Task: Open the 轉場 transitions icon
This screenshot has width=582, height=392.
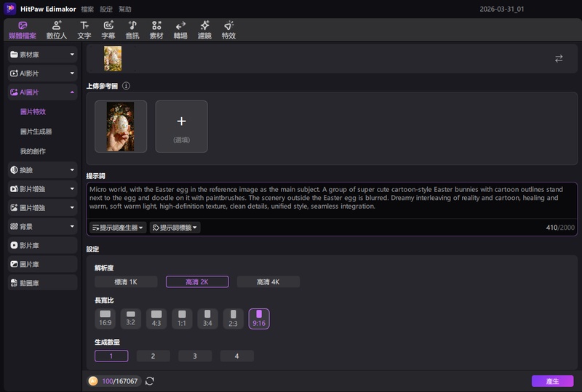Action: click(x=180, y=29)
